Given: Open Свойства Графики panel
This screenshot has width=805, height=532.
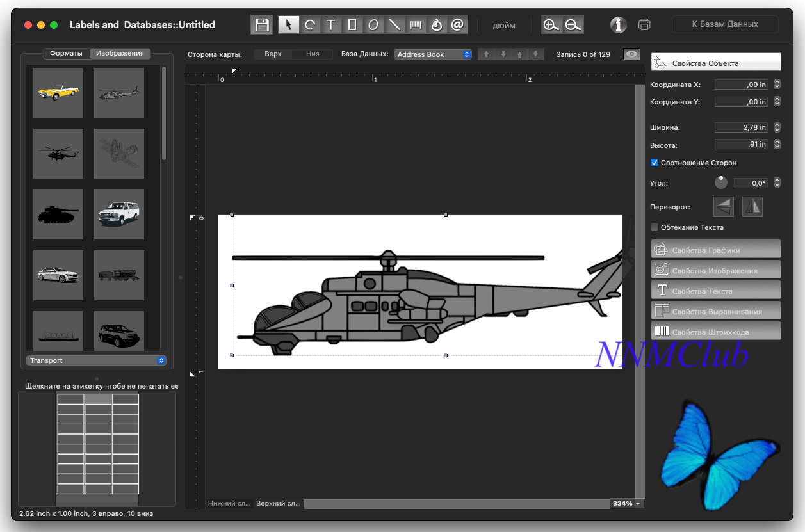Looking at the screenshot, I should point(716,249).
